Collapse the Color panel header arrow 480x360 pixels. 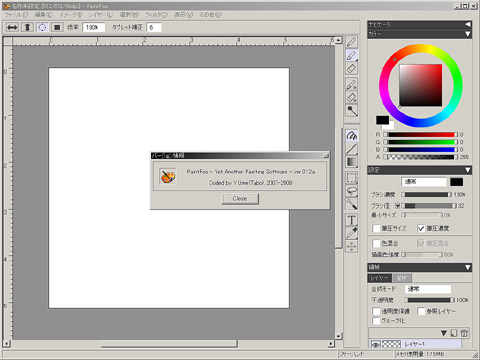click(x=468, y=34)
